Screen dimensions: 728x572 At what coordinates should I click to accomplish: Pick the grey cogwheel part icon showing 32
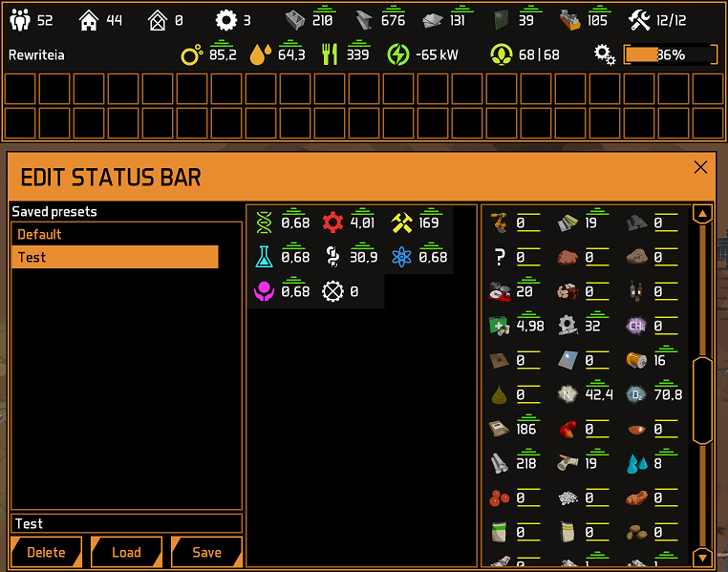(567, 326)
